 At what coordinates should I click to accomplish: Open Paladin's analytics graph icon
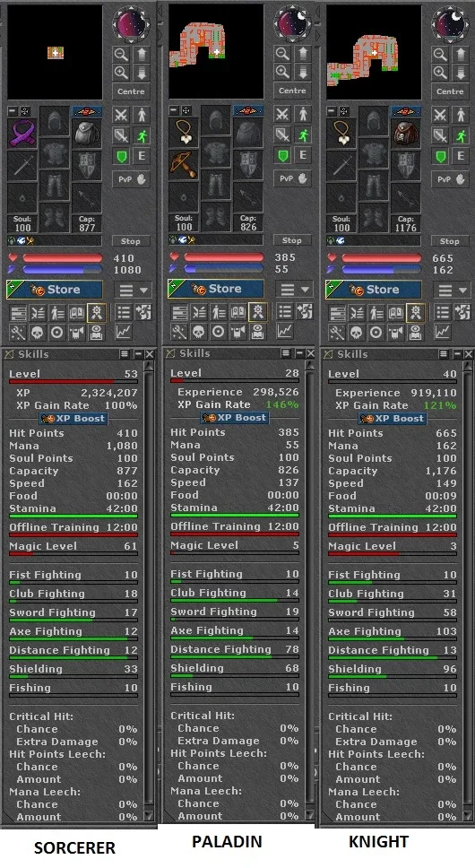point(284,331)
